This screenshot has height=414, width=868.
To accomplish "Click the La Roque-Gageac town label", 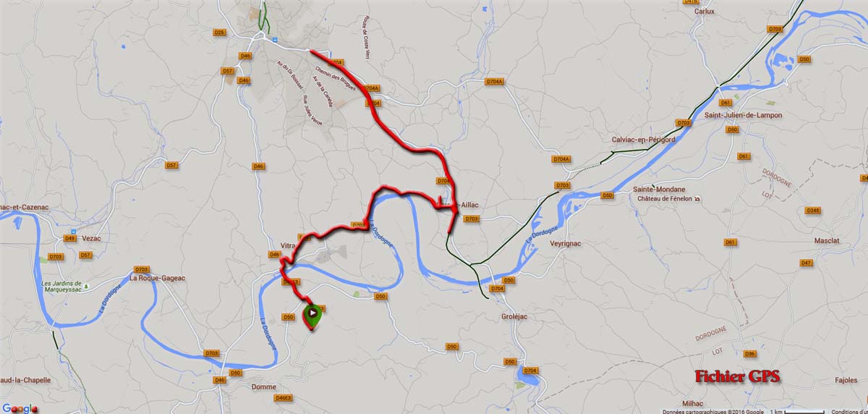I will pyautogui.click(x=156, y=278).
